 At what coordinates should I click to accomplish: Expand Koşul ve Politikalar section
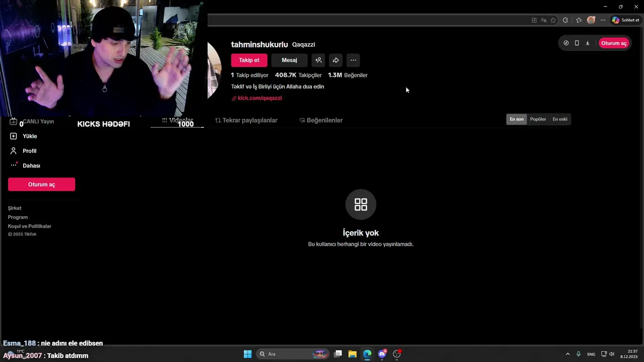point(30,226)
